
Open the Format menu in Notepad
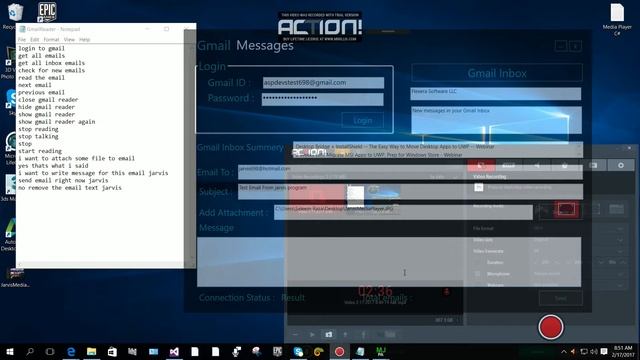coord(51,40)
